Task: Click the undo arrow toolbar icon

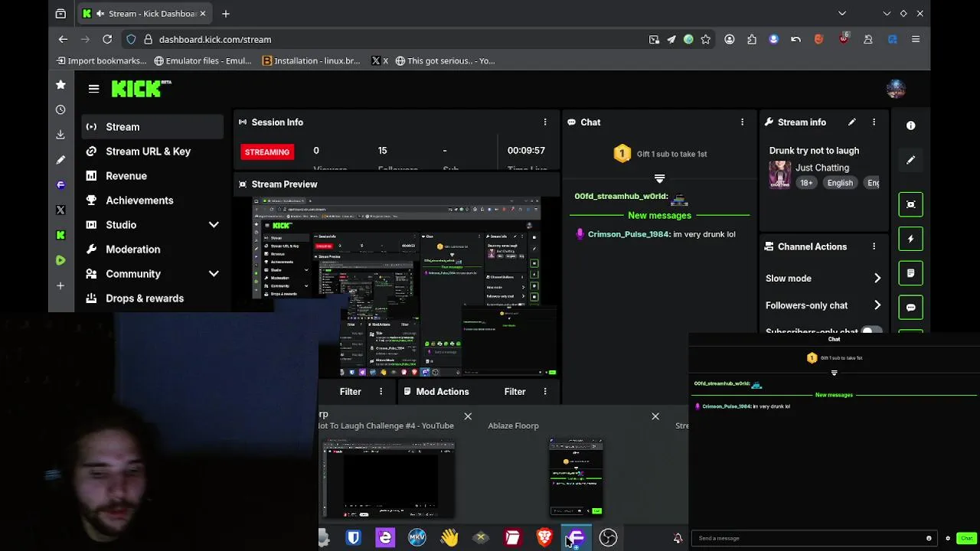Action: tap(795, 39)
